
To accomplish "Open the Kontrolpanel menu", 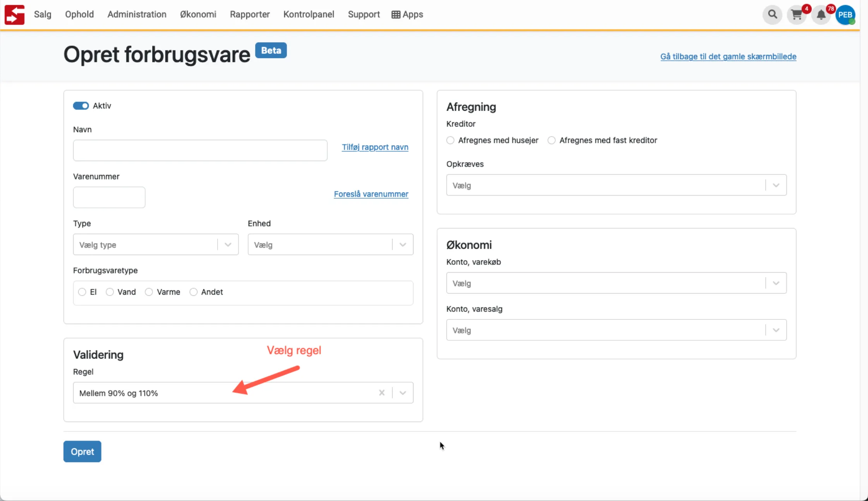I will pos(309,14).
